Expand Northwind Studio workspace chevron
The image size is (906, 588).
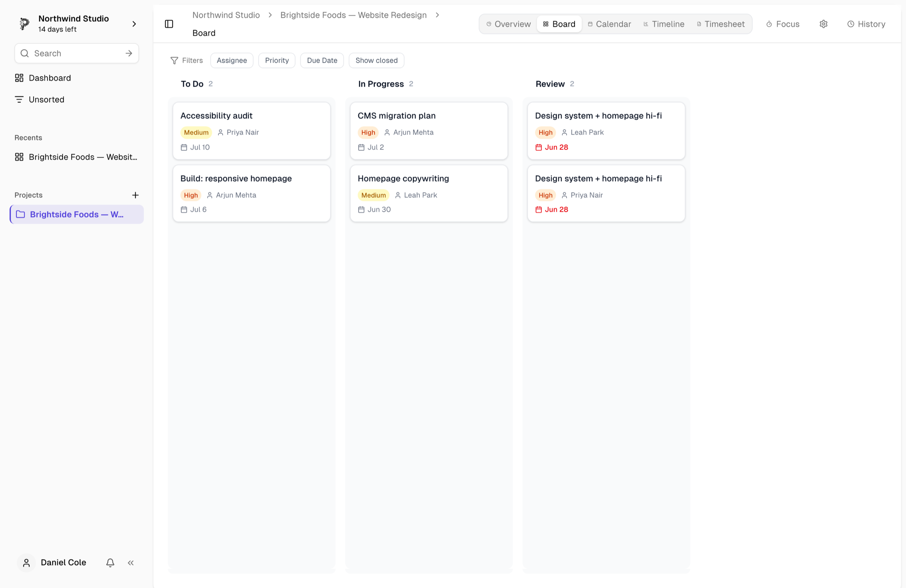point(134,24)
